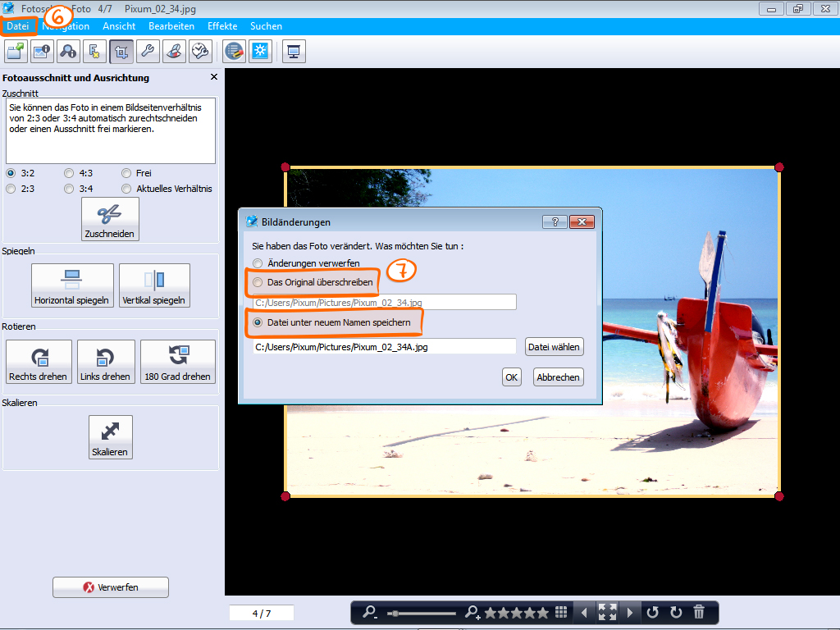Screen dimensions: 840x630
Task: Click Datei wählen to choose file
Action: point(554,347)
